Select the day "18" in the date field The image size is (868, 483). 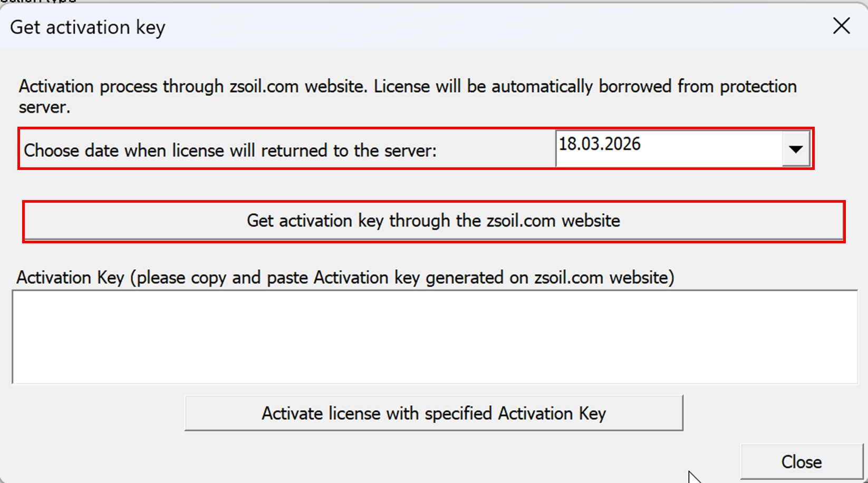(567, 144)
